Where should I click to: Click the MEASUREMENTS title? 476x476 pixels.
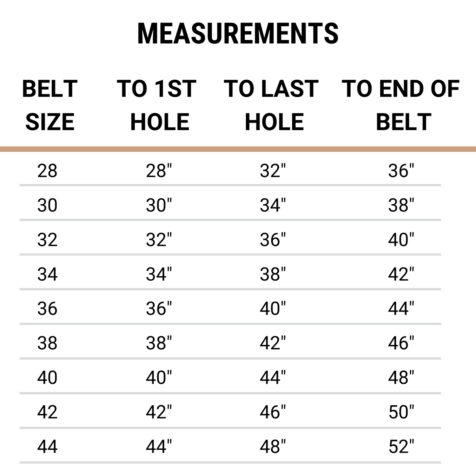[238, 34]
